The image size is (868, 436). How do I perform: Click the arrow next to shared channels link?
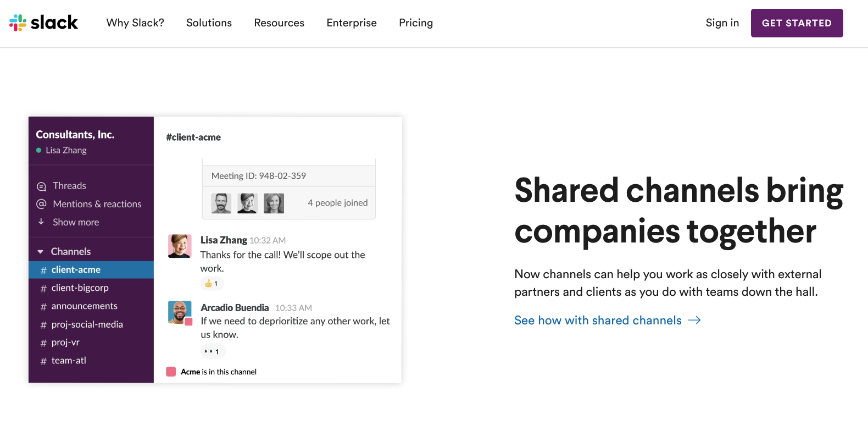pyautogui.click(x=694, y=320)
